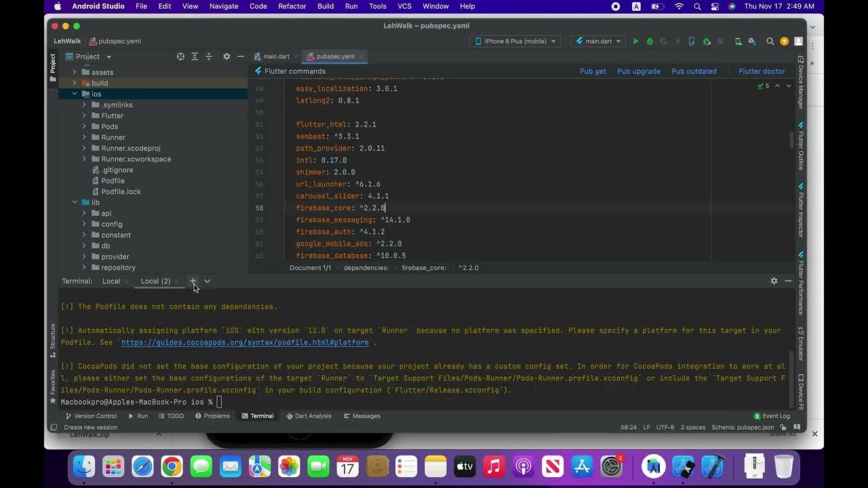
Task: Open the iPhone 8 Plus device selector
Action: [515, 41]
